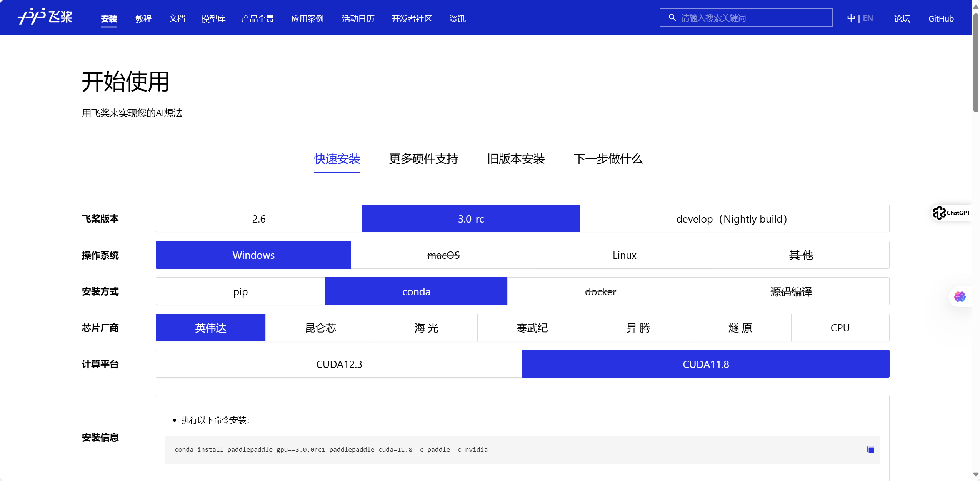Screen dimensions: 980x481
Task: Pick CUDA12.3 compute platform
Action: click(339, 364)
